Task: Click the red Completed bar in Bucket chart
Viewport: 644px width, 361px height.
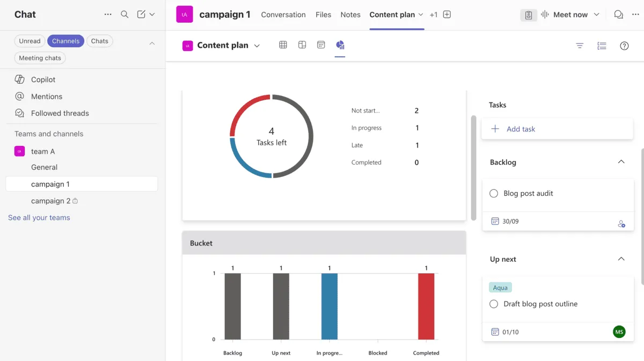Action: click(426, 306)
